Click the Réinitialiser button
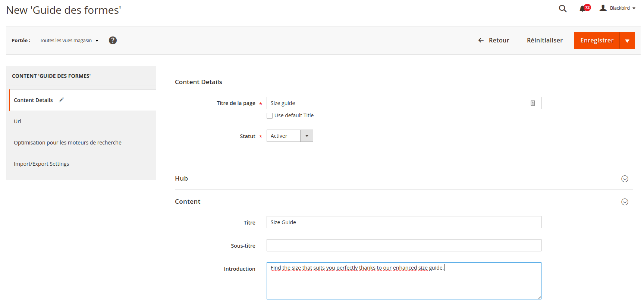The width and height of the screenshot is (644, 305). coord(544,40)
